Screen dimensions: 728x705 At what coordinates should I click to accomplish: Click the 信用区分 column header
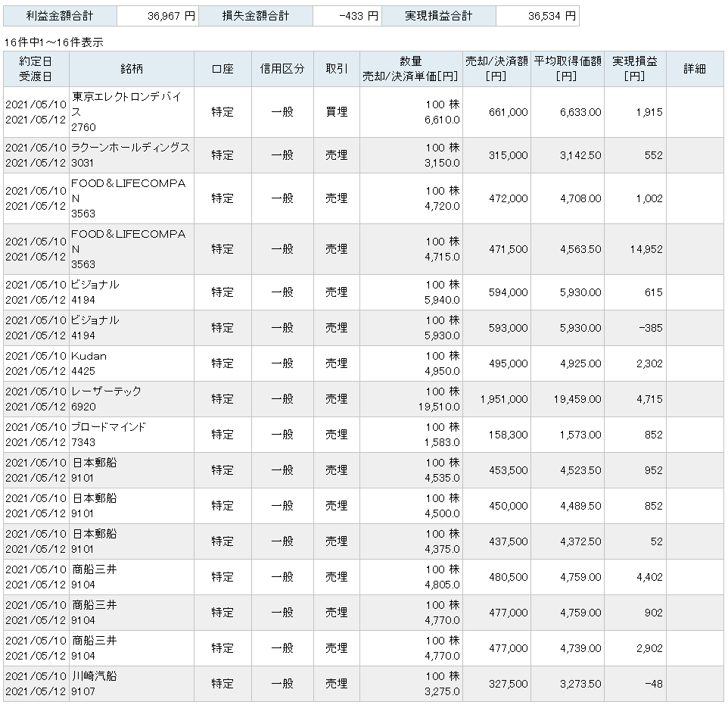282,69
